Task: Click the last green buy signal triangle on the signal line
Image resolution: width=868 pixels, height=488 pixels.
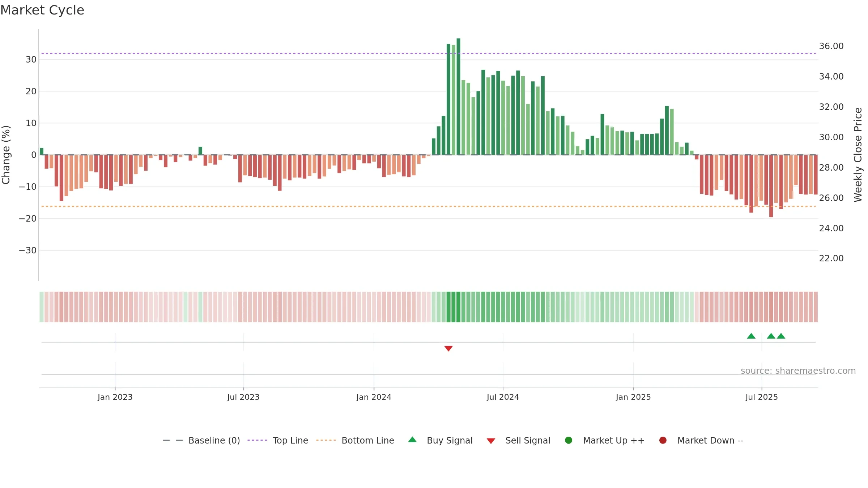Action: [781, 336]
